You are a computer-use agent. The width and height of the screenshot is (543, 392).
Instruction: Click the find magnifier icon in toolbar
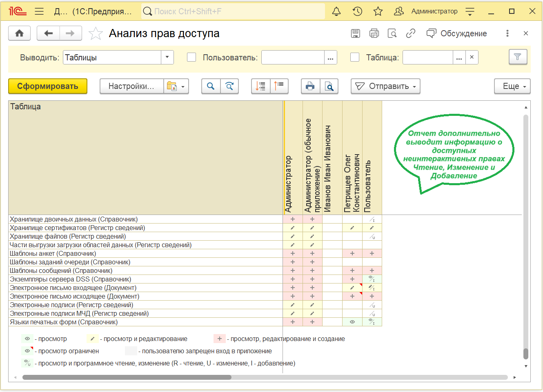pos(211,86)
